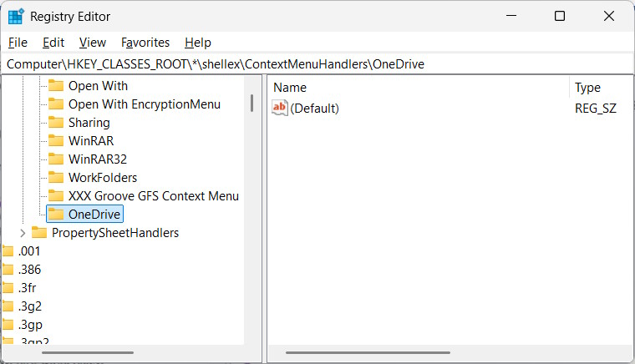
Task: Click the WorkFolders folder icon
Action: 56,178
